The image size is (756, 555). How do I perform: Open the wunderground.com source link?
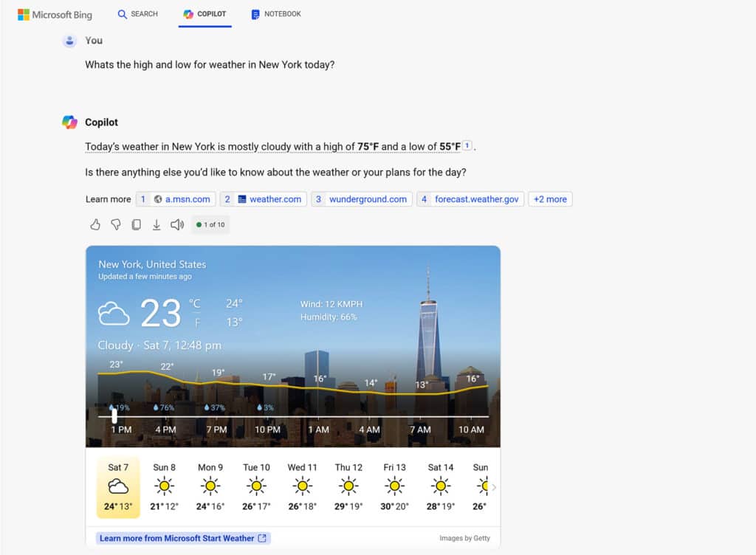click(x=361, y=199)
